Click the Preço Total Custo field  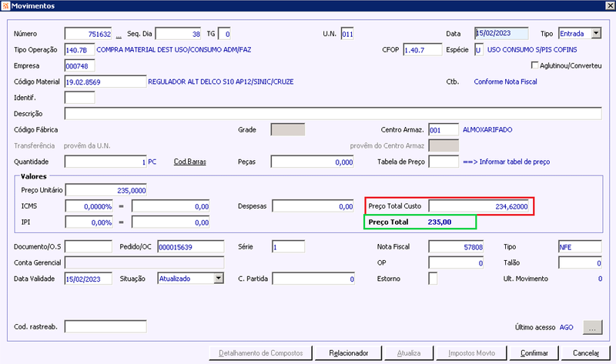coord(478,206)
